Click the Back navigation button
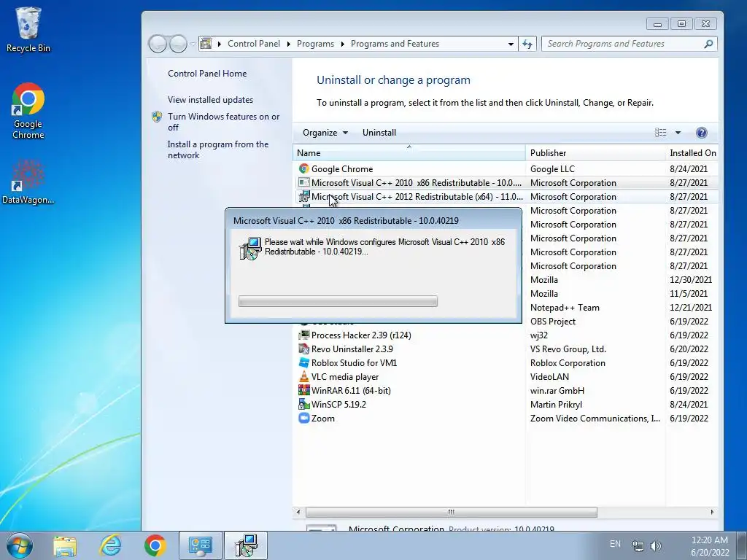 point(158,44)
